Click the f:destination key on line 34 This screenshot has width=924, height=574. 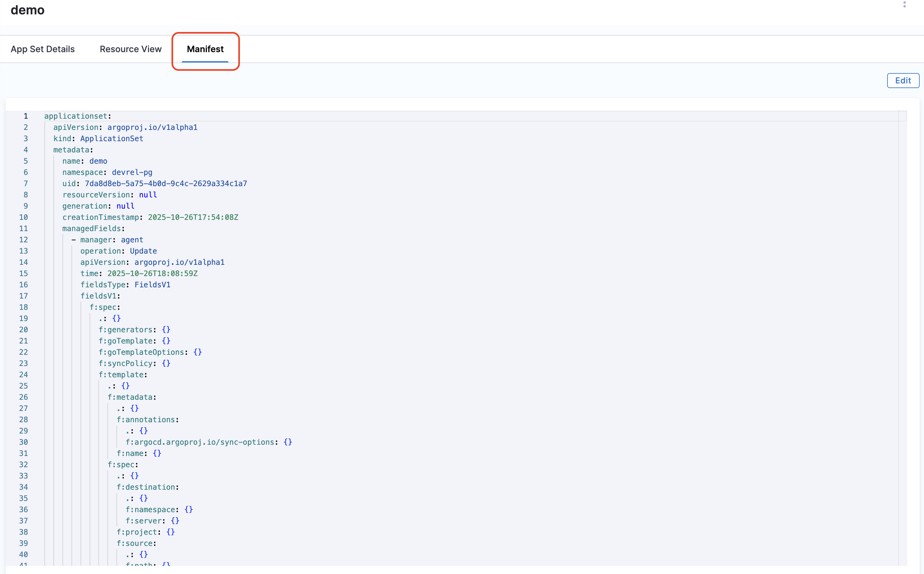click(146, 487)
